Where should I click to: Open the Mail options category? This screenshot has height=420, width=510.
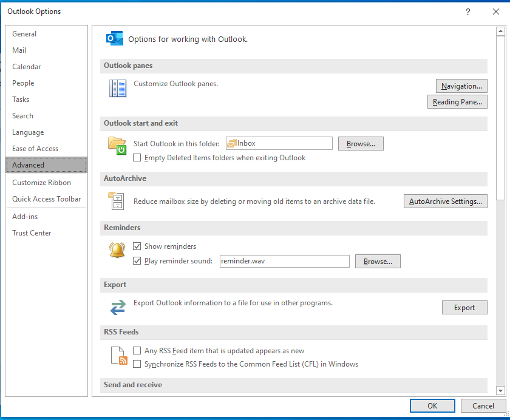point(46,50)
